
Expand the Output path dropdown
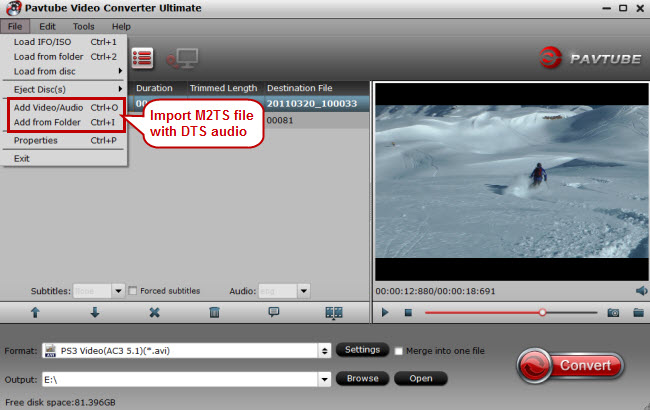pyautogui.click(x=325, y=379)
